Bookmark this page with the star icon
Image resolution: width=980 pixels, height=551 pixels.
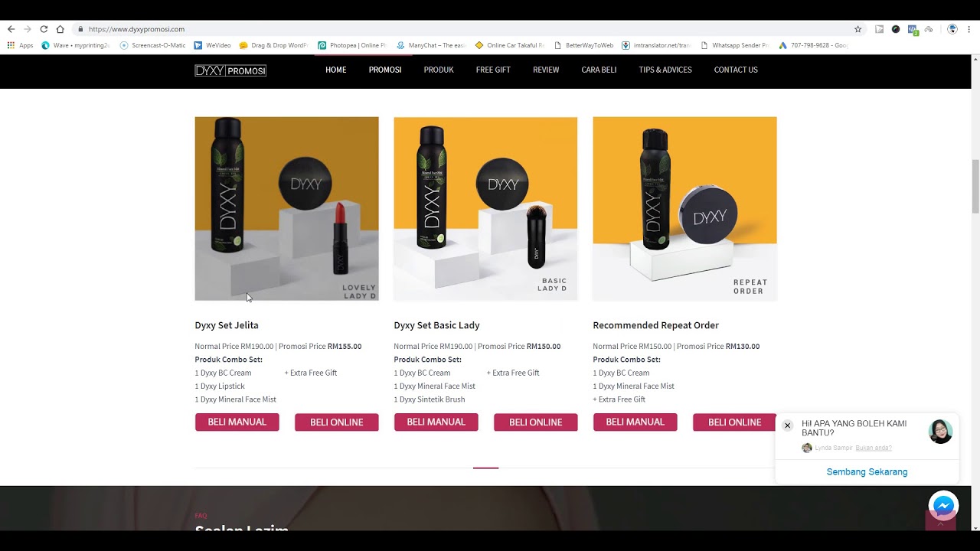click(x=858, y=29)
